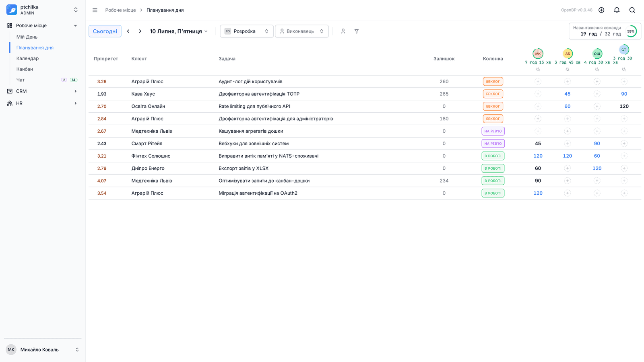The height and width of the screenshot is (362, 644).
Task: Toggle the sidebar hamburger menu
Action: click(95, 10)
